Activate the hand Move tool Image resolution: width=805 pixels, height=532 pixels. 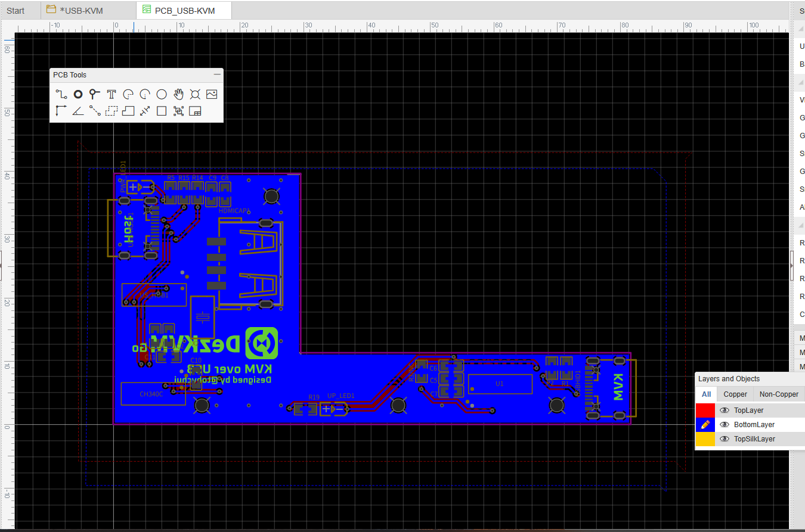pos(178,94)
